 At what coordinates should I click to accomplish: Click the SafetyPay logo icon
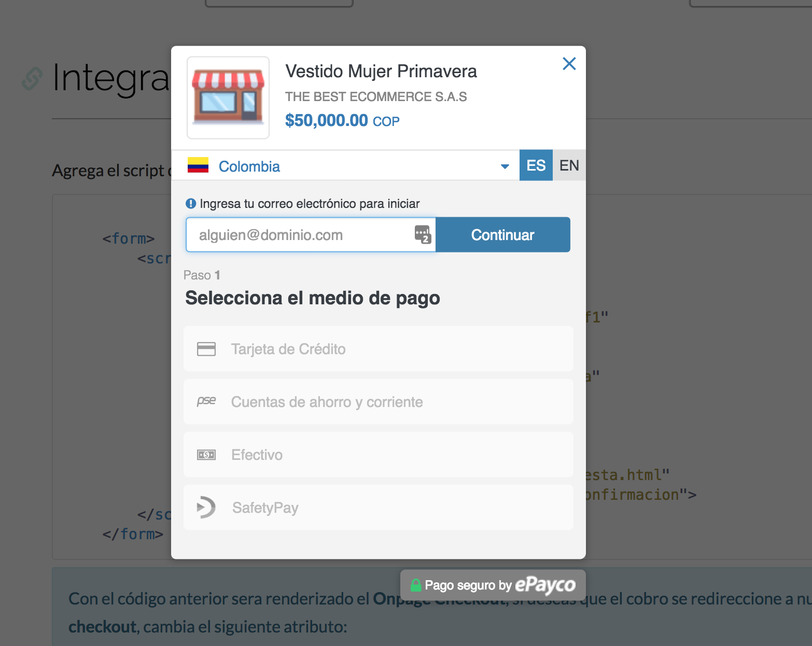(206, 507)
